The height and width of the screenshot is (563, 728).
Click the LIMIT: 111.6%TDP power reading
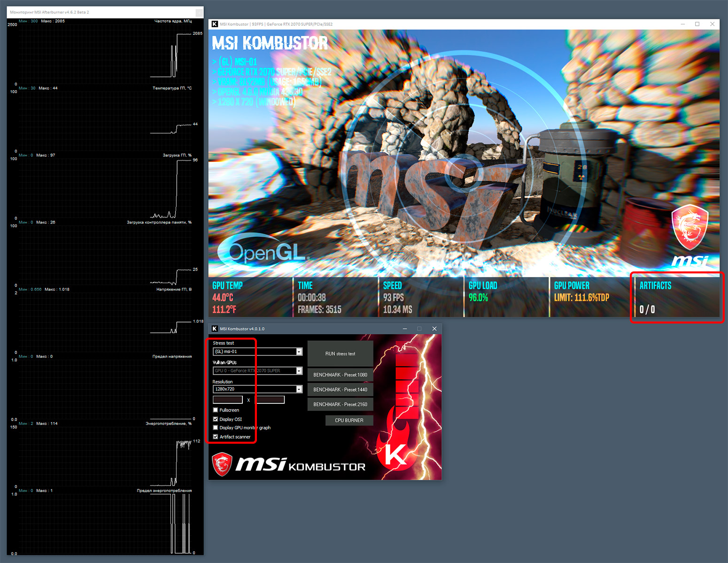click(x=581, y=298)
